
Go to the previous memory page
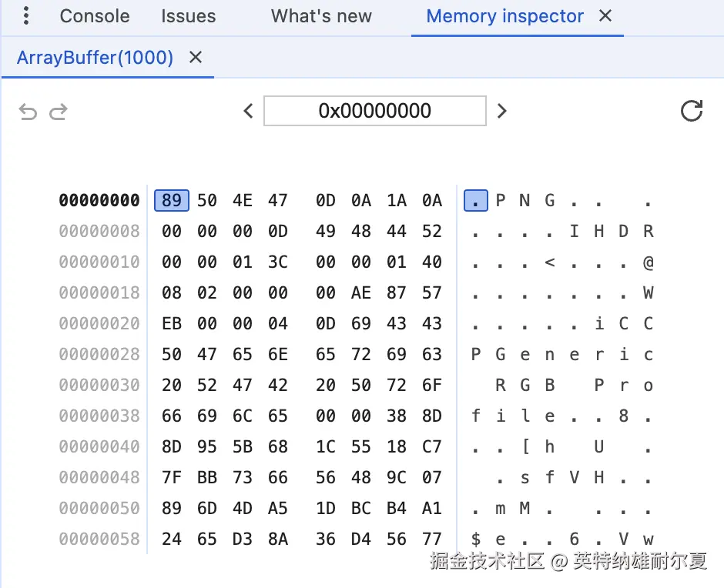pyautogui.click(x=248, y=111)
